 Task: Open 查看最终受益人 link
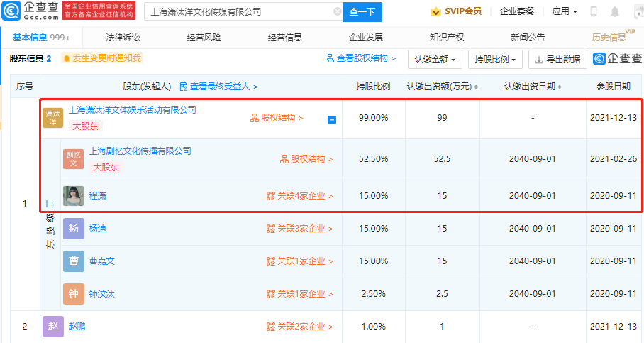click(218, 87)
